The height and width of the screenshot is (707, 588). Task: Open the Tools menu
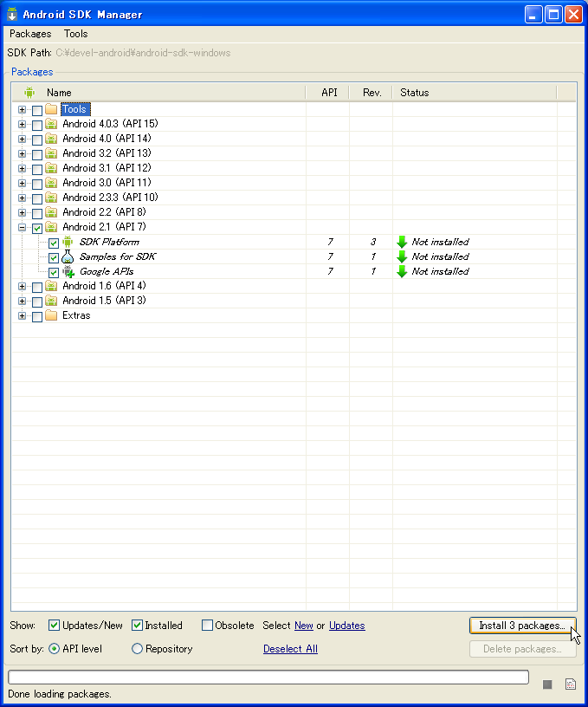(75, 34)
